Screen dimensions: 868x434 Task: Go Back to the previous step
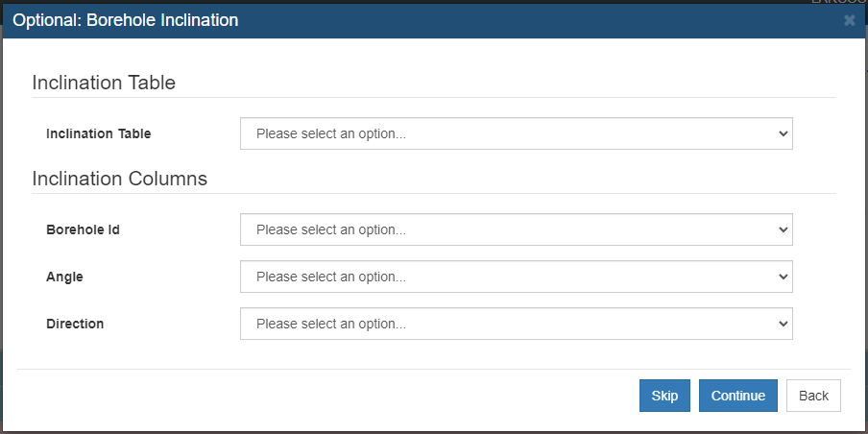[x=813, y=396]
